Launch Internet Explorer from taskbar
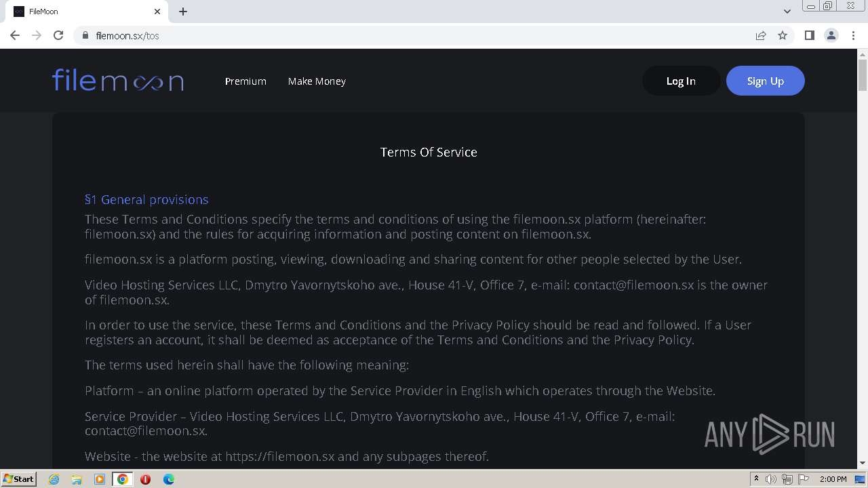The width and height of the screenshot is (868, 488). tap(54, 479)
